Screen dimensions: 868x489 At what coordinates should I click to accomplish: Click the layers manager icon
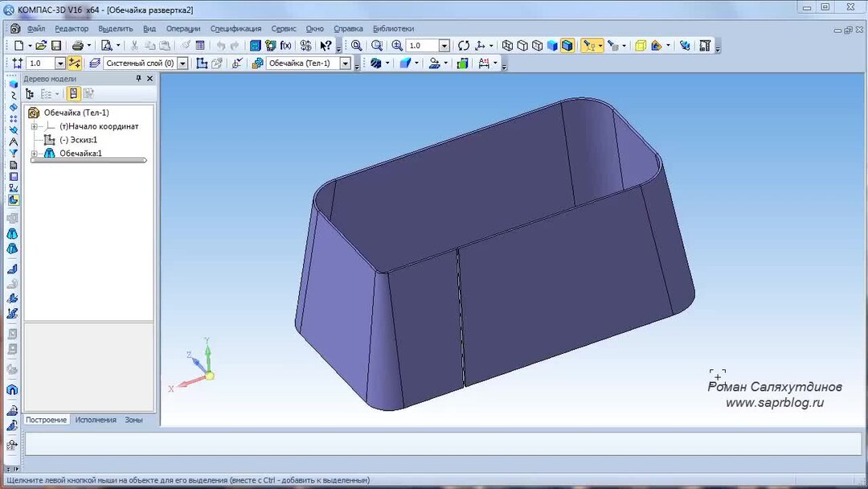click(x=95, y=63)
